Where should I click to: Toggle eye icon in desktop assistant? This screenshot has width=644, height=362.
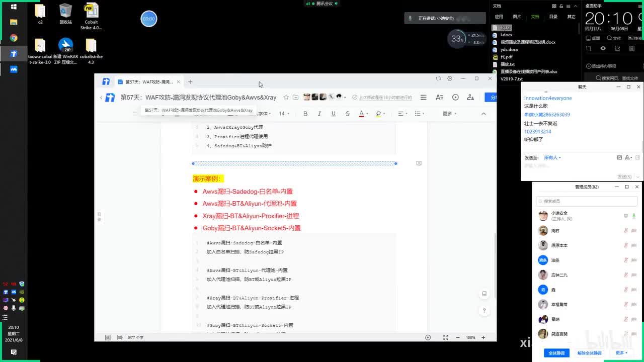[603, 48]
